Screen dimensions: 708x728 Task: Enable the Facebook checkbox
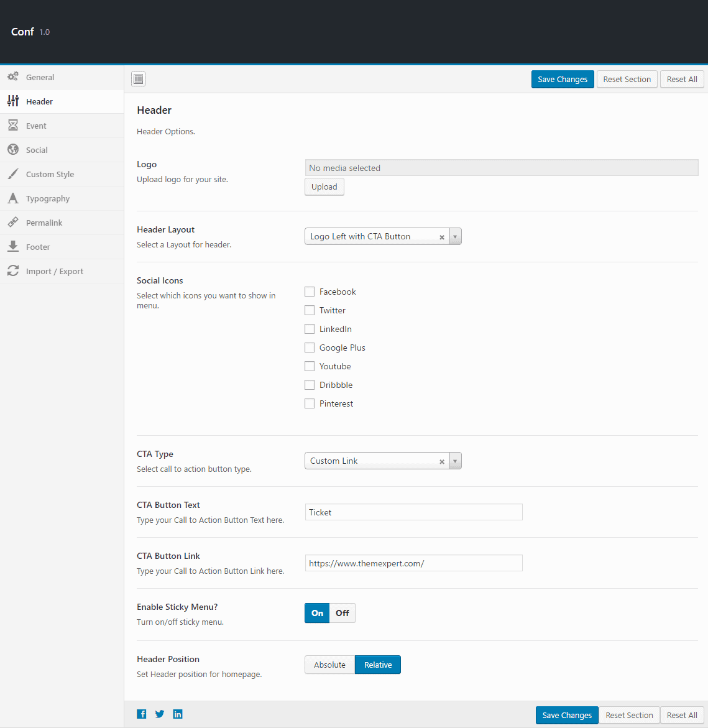click(310, 292)
